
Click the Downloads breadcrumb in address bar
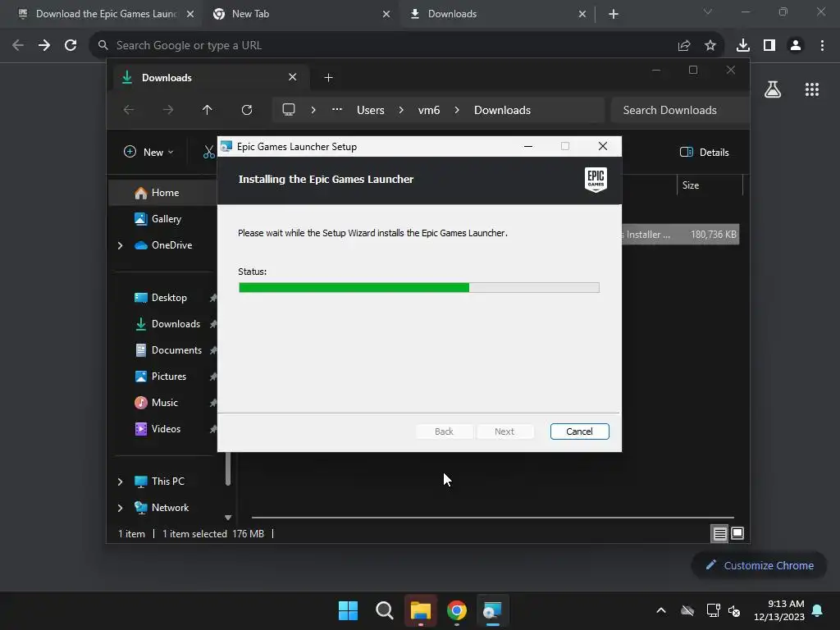click(503, 111)
